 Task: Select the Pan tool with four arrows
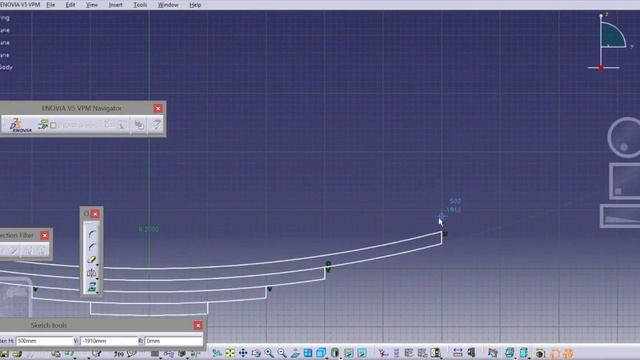pyautogui.click(x=243, y=353)
